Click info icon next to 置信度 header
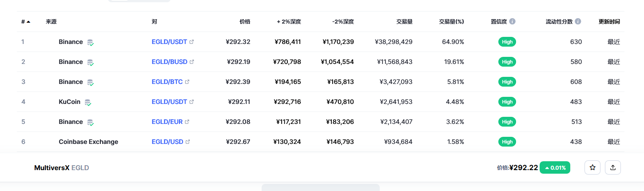Viewport: 644px width, 191px height. point(513,21)
